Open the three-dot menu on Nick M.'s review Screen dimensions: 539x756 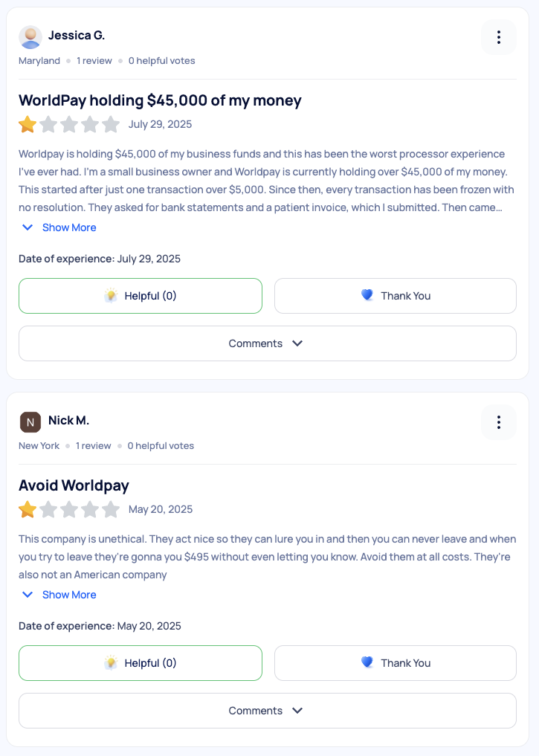click(x=499, y=422)
